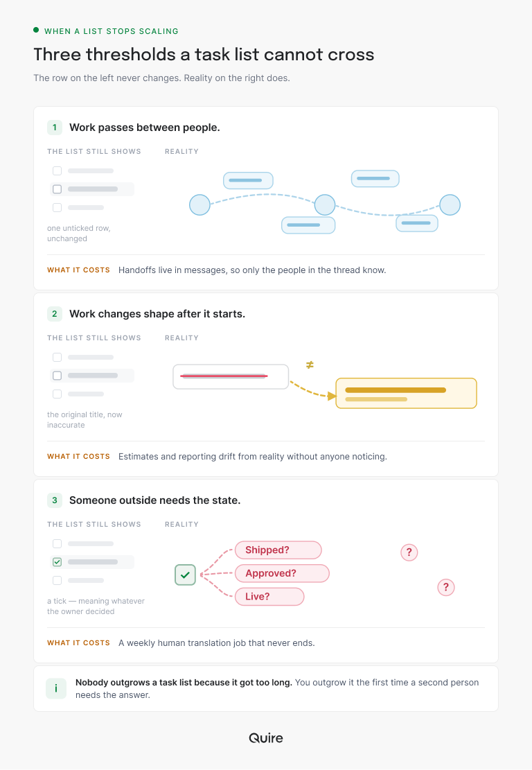Click the yellow highlighted card in section 2
The height and width of the screenshot is (770, 532).
coord(406,394)
